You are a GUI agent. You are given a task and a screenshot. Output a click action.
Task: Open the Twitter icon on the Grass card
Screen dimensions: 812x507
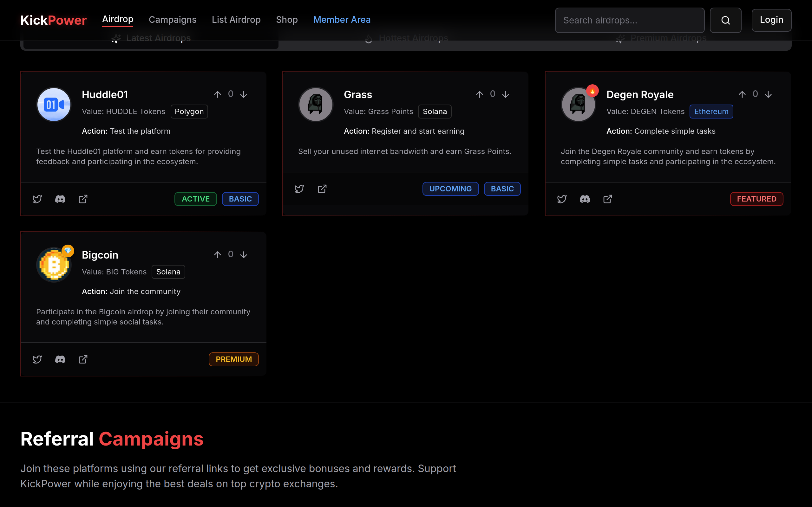coord(299,189)
